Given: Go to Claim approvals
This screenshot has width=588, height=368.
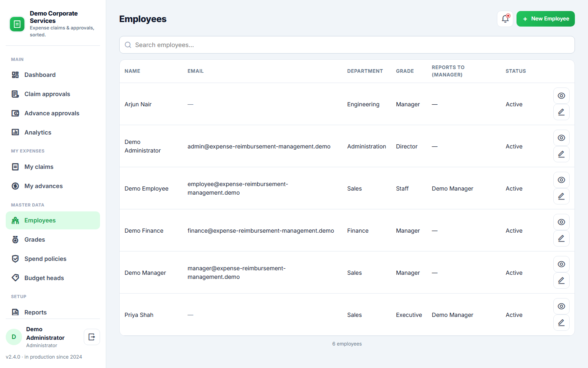Looking at the screenshot, I should point(53,94).
